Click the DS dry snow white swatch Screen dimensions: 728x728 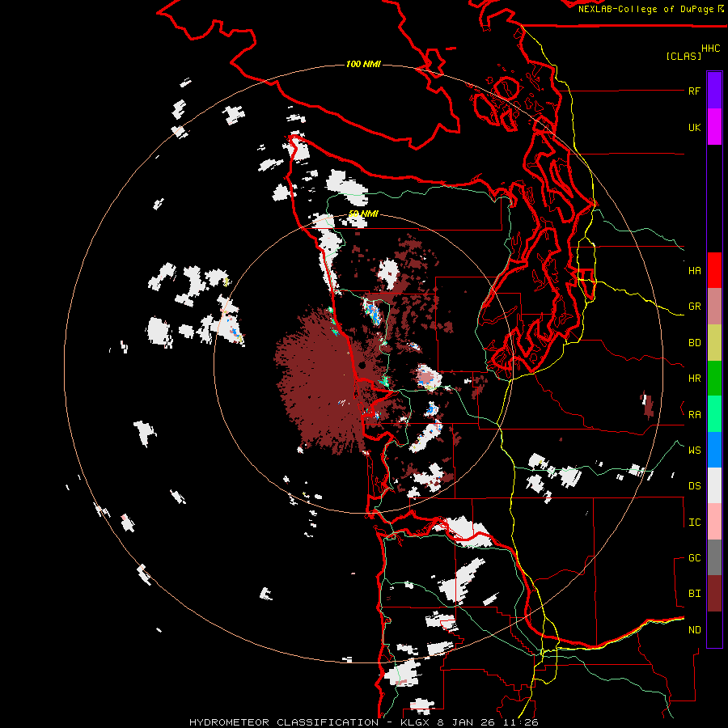pyautogui.click(x=714, y=485)
